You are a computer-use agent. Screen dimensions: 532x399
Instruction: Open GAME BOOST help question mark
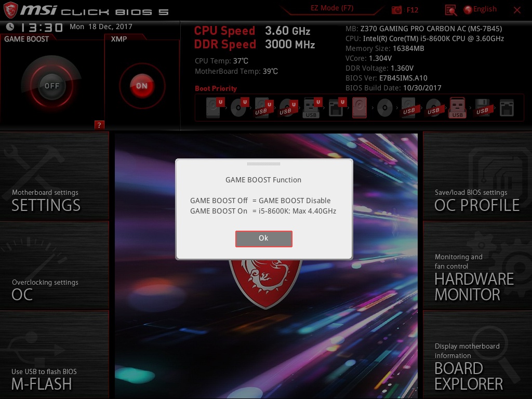point(99,125)
